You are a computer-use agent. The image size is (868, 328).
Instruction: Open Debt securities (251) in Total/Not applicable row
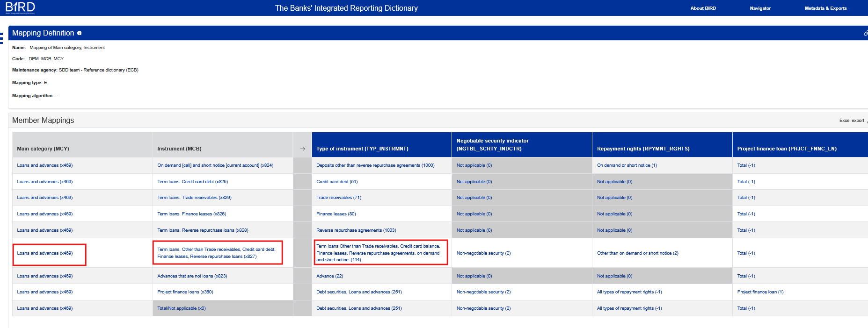pyautogui.click(x=359, y=308)
